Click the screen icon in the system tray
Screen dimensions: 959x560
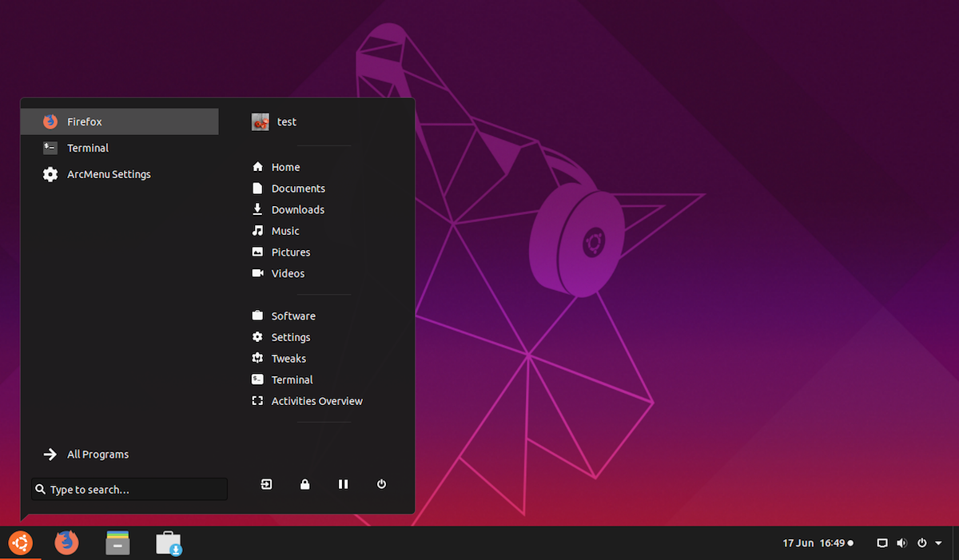tap(882, 543)
